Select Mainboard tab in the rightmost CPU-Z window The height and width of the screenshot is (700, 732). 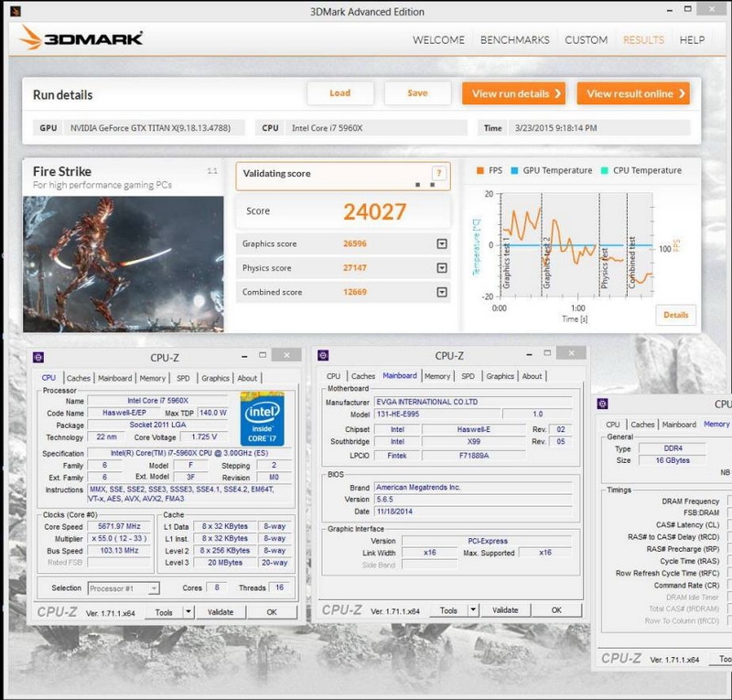click(x=679, y=425)
